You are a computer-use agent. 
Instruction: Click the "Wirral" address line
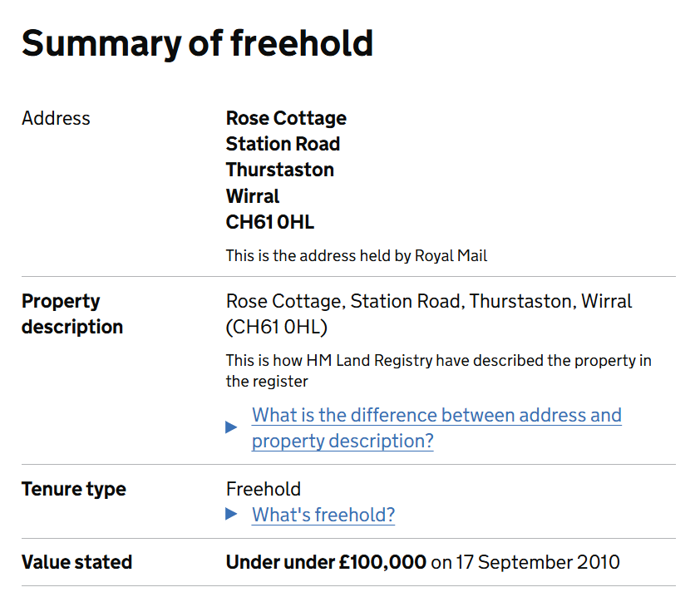(x=253, y=196)
